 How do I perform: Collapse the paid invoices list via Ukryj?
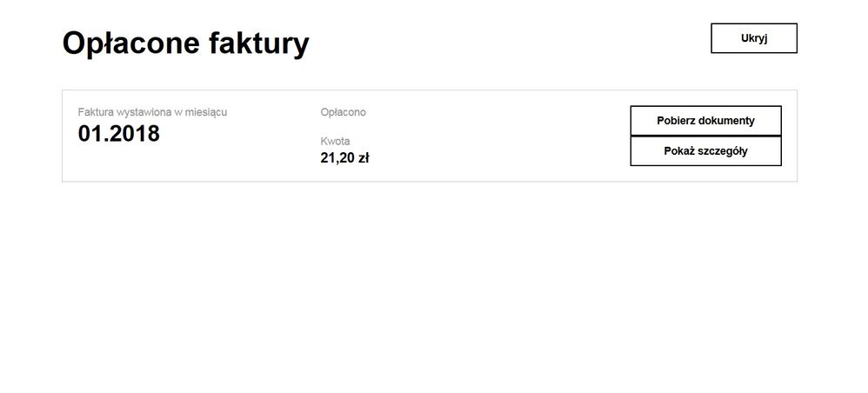(x=753, y=38)
